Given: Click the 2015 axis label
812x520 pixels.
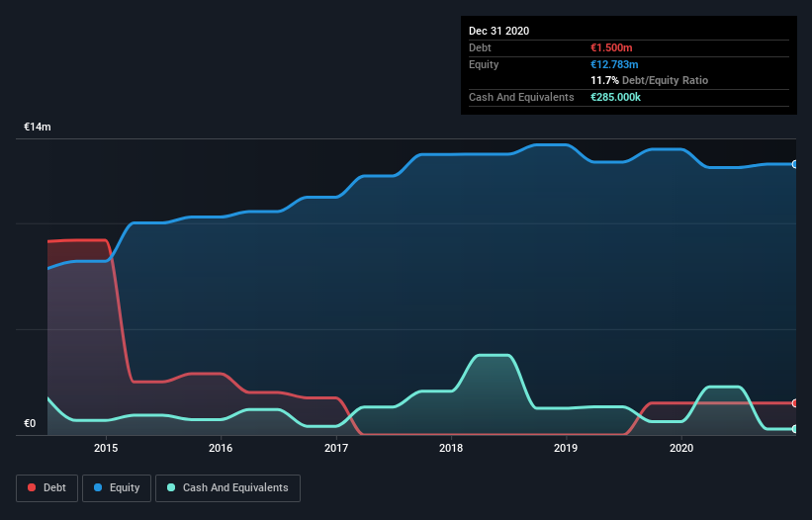Looking at the screenshot, I should 106,448.
